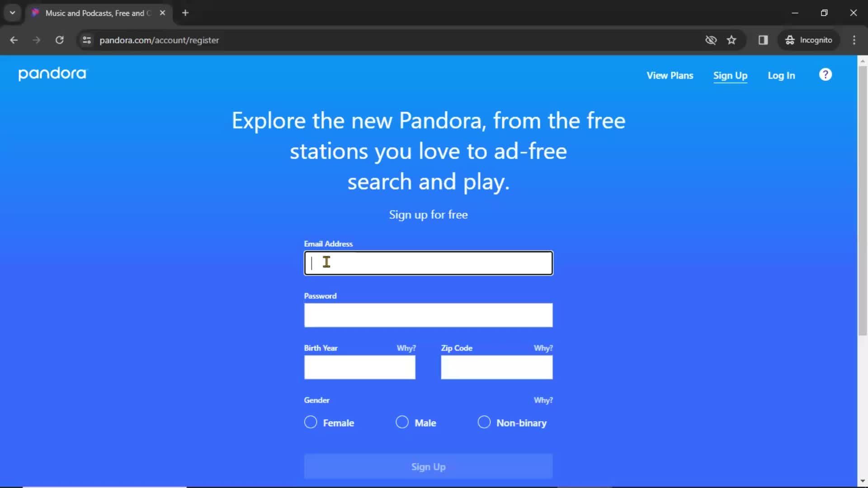The height and width of the screenshot is (488, 868).
Task: Click the Log In link
Action: click(782, 75)
